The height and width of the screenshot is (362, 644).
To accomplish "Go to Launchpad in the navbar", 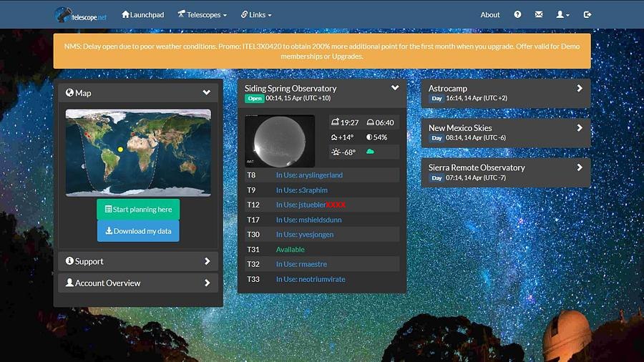I will [x=142, y=14].
